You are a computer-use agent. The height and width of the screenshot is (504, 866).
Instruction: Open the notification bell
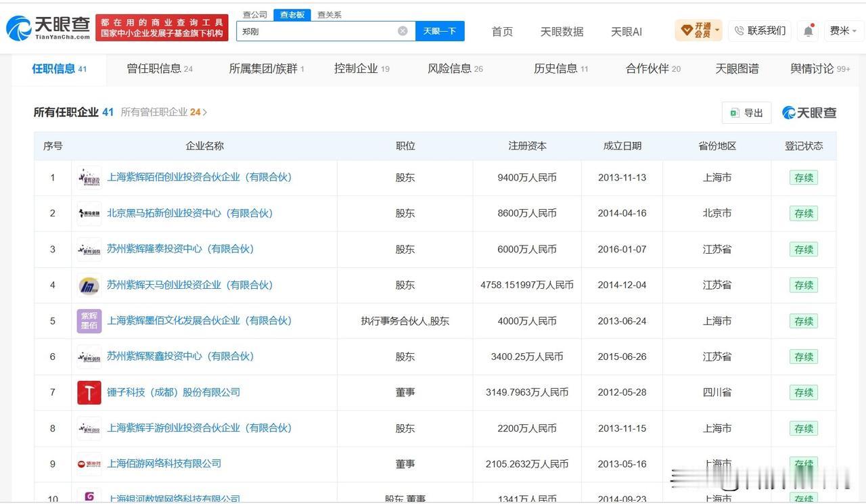click(808, 31)
